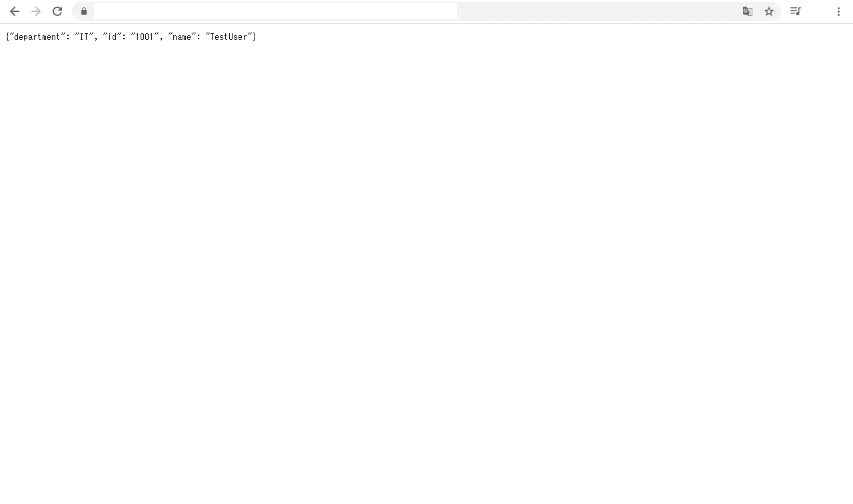View site info via the lock icon
The width and height of the screenshot is (853, 504).
tap(84, 11)
